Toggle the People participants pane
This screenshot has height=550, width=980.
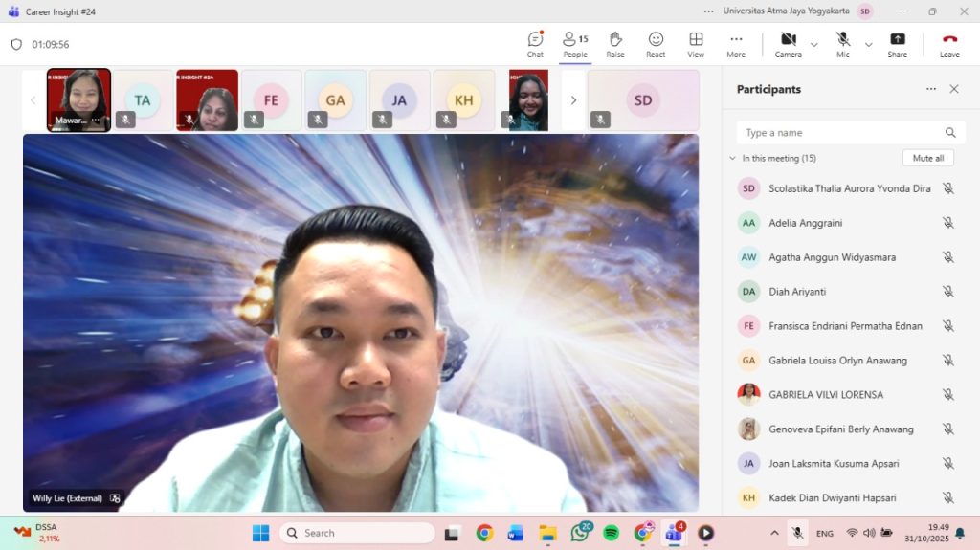575,44
